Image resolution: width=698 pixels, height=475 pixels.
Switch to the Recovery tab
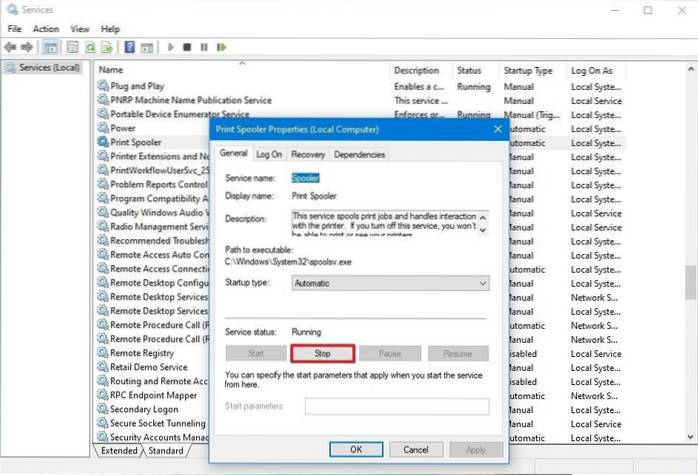[307, 154]
